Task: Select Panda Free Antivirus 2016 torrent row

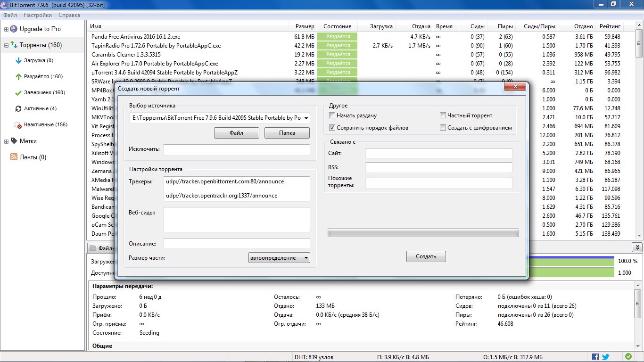Action: click(x=361, y=36)
